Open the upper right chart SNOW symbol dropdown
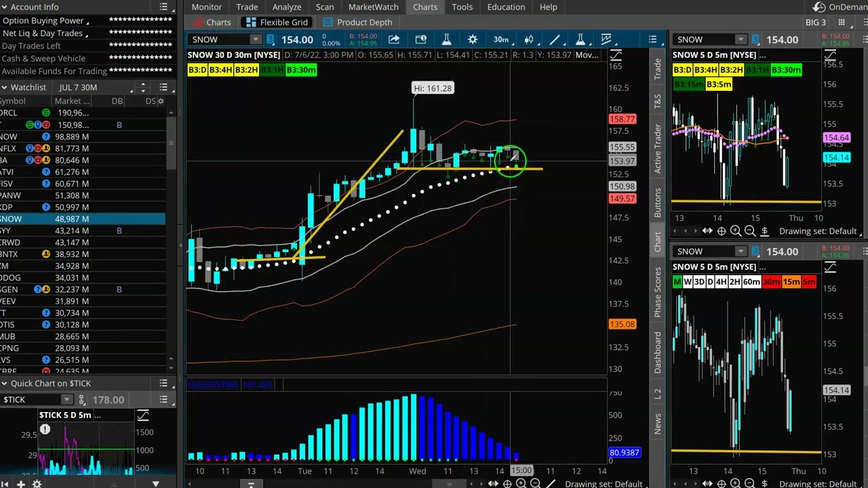868x488 pixels. [741, 39]
